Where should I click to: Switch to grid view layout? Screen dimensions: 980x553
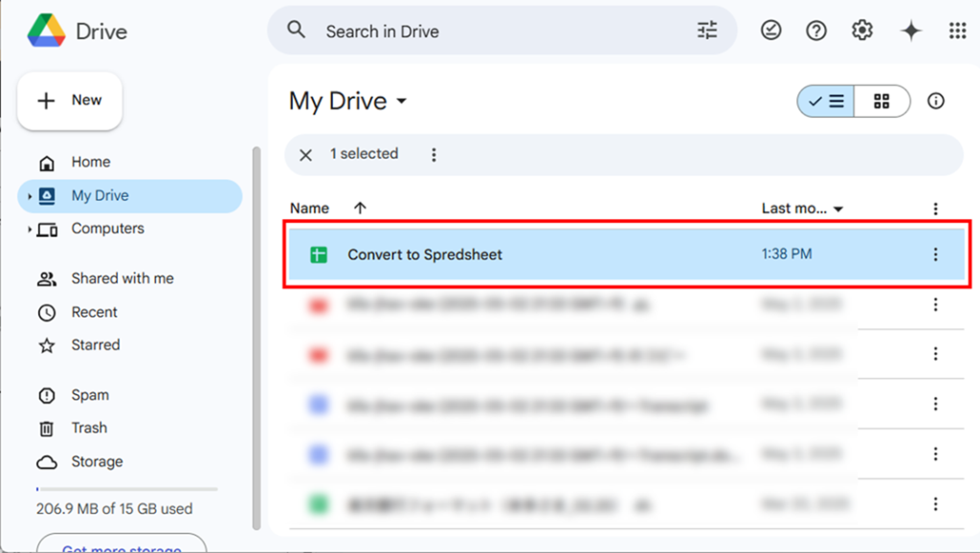(880, 100)
